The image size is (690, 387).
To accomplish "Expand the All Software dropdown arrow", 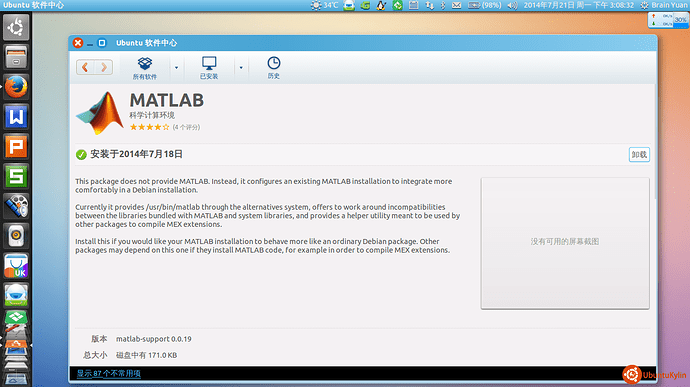I will 176,68.
